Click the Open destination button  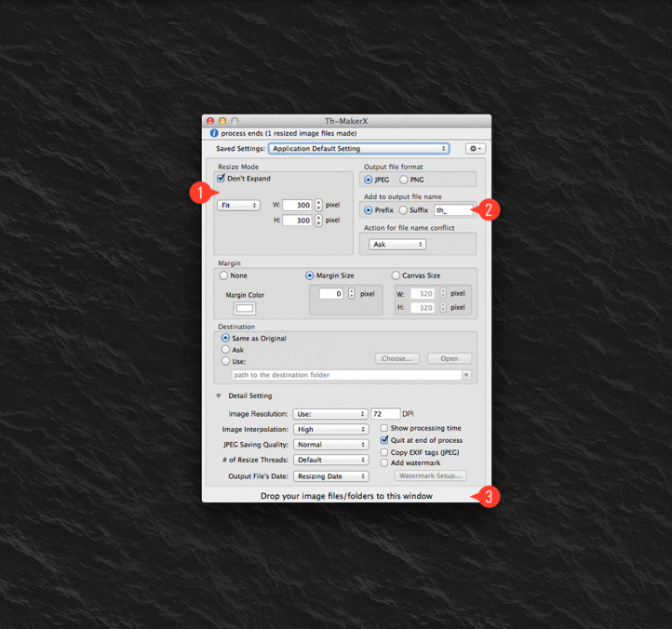pos(450,358)
